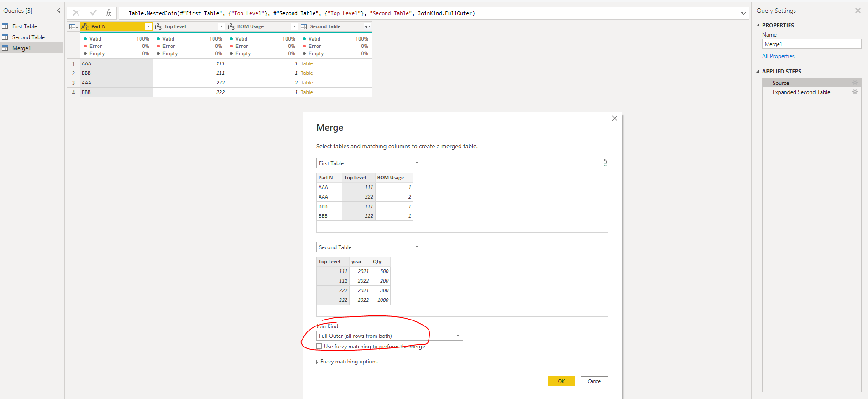Click OK in Merge dialog
This screenshot has height=399, width=868.
(561, 381)
